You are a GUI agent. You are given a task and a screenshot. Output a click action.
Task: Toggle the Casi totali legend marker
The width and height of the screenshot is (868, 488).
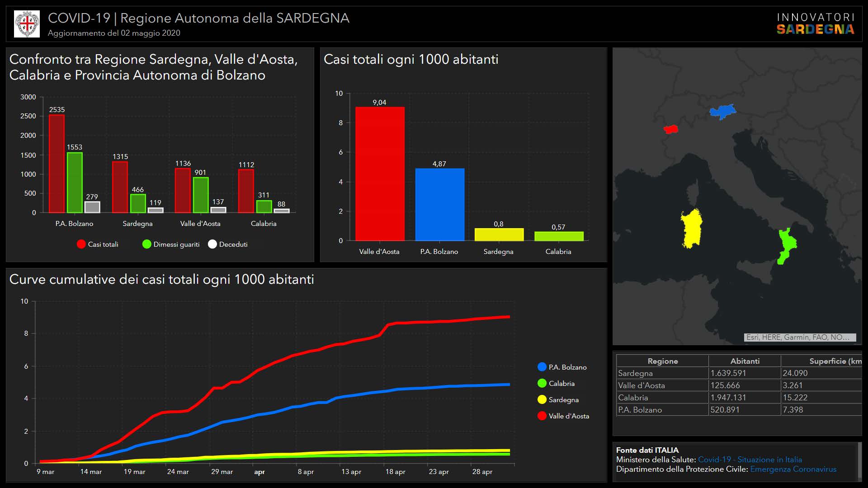[81, 244]
